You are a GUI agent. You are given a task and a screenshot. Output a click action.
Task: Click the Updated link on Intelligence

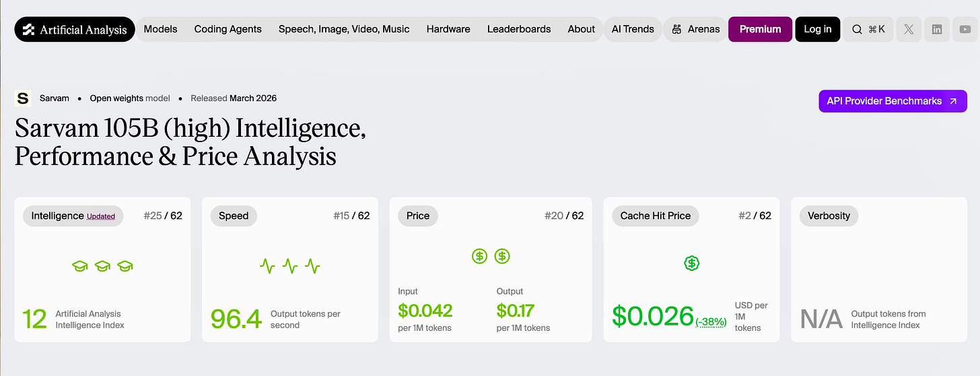(x=101, y=216)
